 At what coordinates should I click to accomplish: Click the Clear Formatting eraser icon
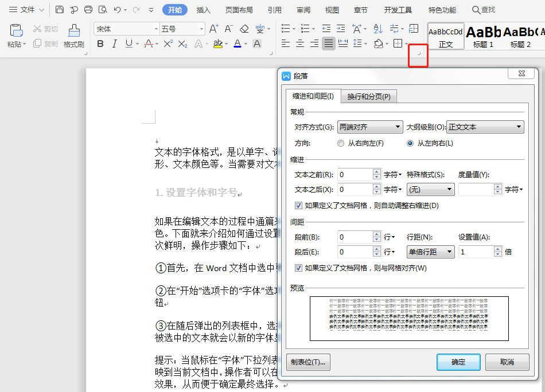coord(244,29)
